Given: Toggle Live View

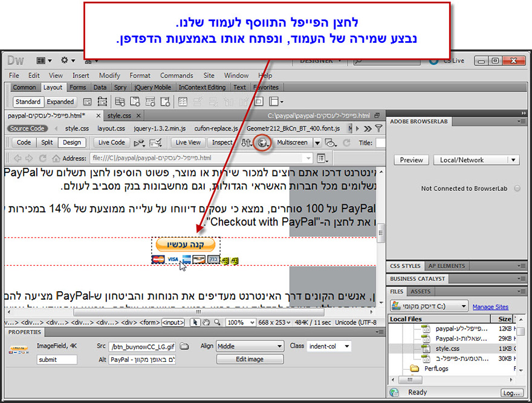Looking at the screenshot, I should 188,143.
